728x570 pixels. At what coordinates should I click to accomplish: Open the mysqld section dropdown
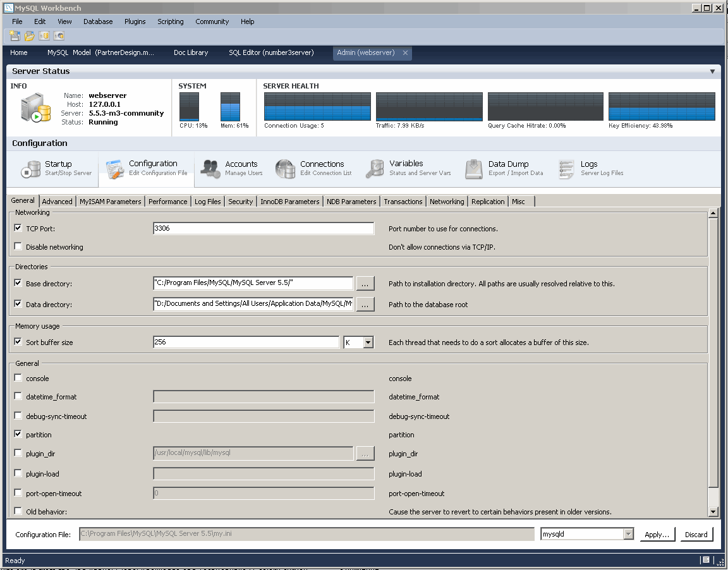[628, 533]
